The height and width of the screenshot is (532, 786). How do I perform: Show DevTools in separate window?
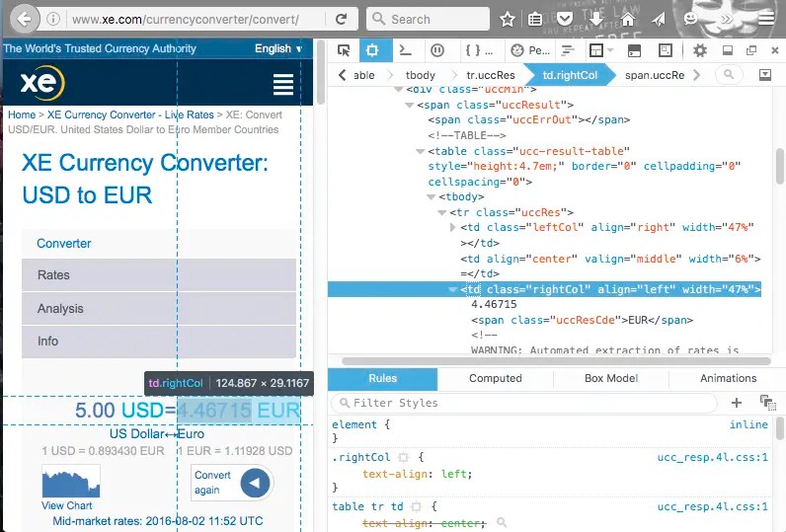pos(750,50)
